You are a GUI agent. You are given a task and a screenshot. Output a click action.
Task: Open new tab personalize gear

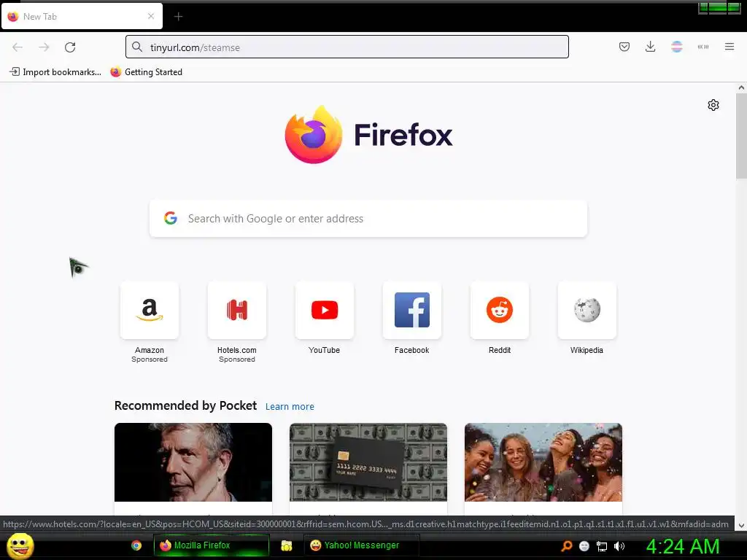(713, 105)
